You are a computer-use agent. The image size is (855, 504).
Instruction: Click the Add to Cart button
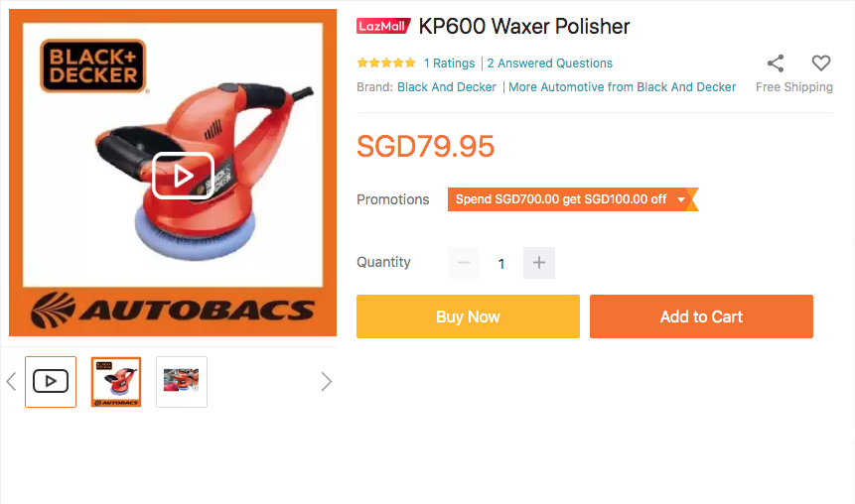coord(701,316)
